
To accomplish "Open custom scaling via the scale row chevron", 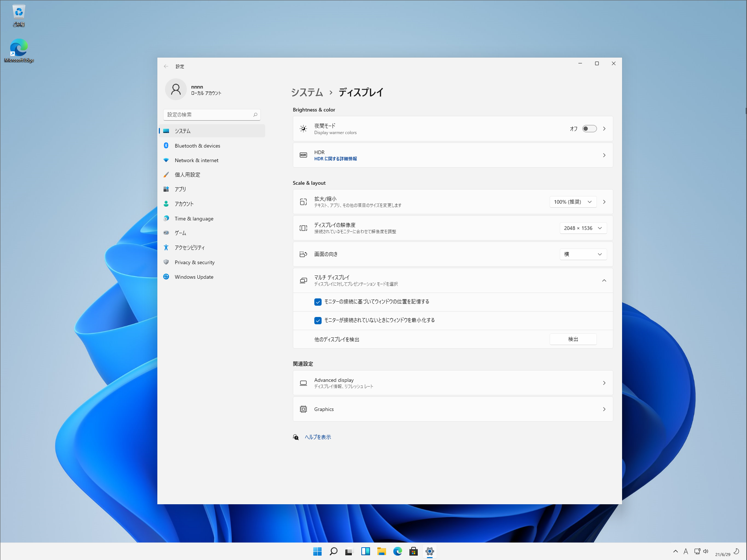I will coord(604,202).
